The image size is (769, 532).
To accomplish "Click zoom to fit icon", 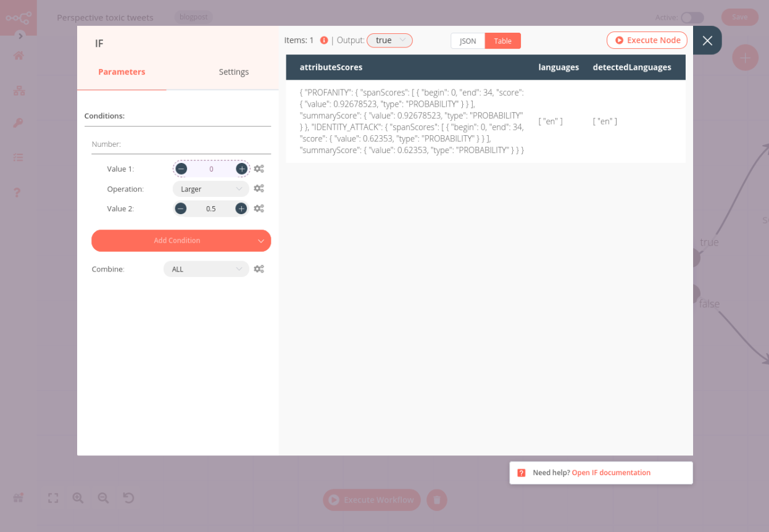I will (53, 498).
